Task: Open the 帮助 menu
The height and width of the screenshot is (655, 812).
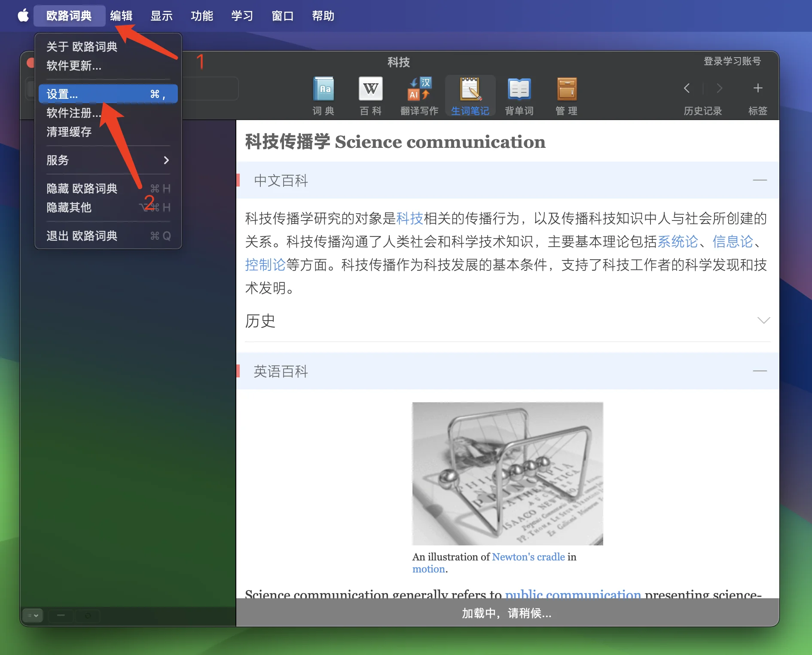Action: click(323, 16)
